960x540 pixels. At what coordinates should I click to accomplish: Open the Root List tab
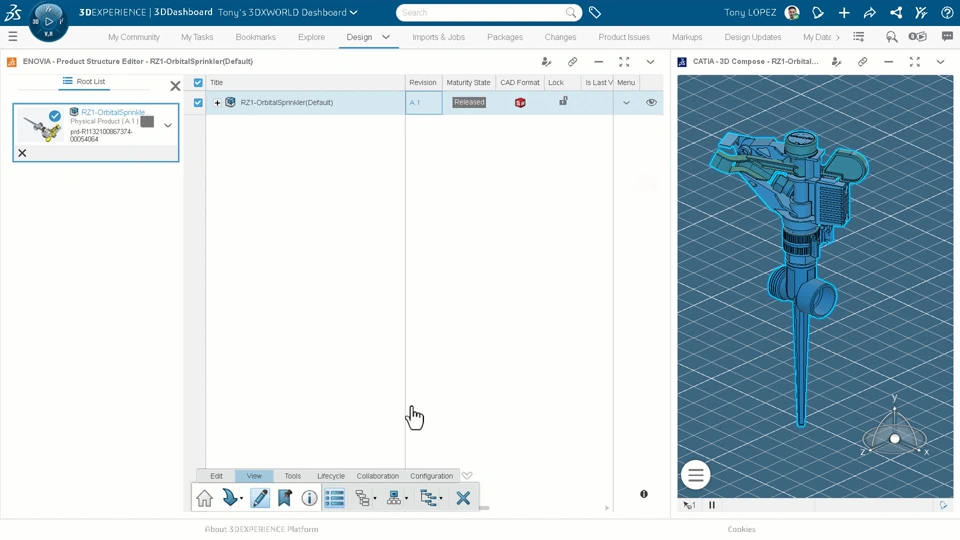(x=84, y=81)
